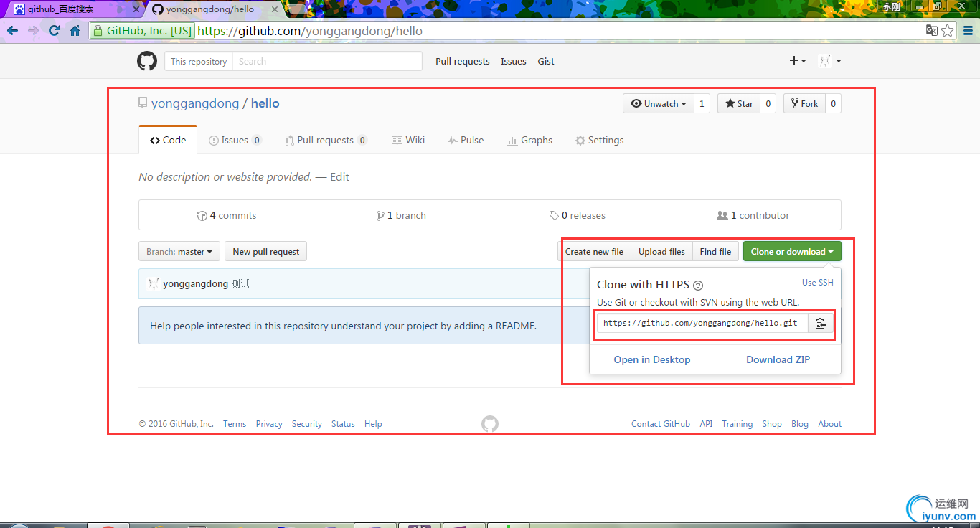Click the hello repository name link
This screenshot has height=528, width=980.
pos(265,103)
